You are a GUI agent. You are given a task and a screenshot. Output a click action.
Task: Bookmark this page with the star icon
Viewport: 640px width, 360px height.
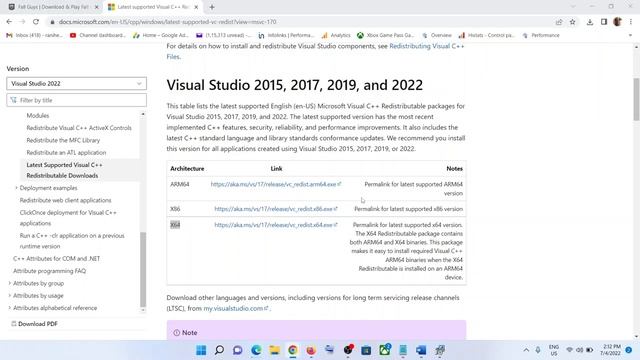[572, 22]
